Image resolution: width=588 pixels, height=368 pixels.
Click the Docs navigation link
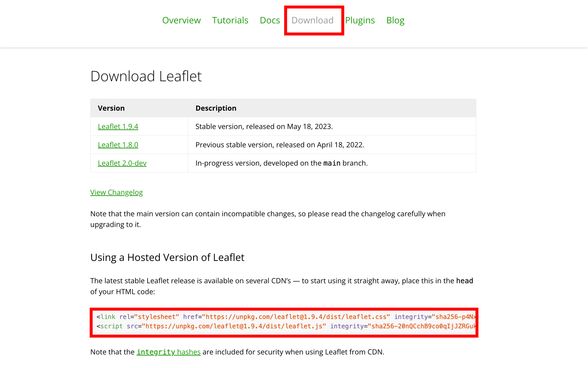(x=270, y=20)
